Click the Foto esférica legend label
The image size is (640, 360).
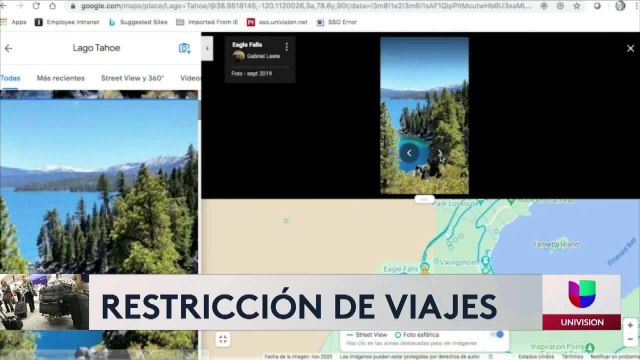(x=420, y=335)
